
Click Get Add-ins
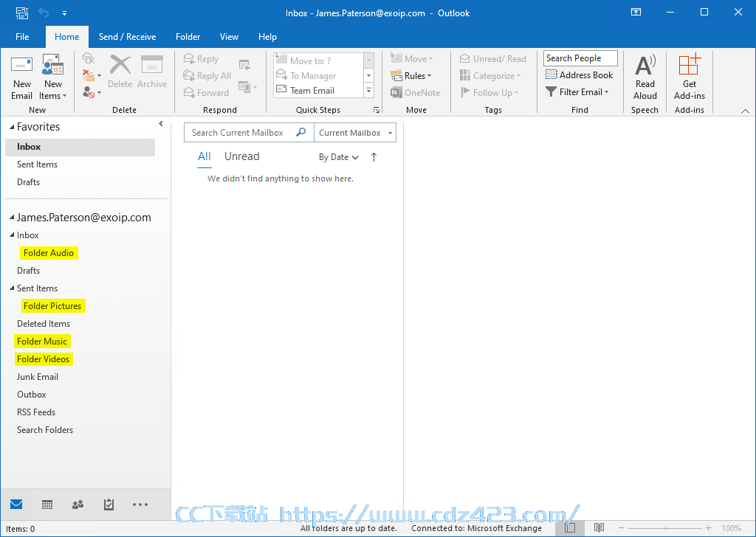pos(690,77)
